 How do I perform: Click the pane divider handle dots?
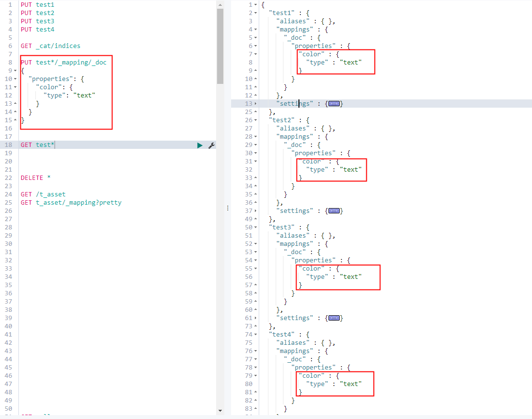(228, 208)
